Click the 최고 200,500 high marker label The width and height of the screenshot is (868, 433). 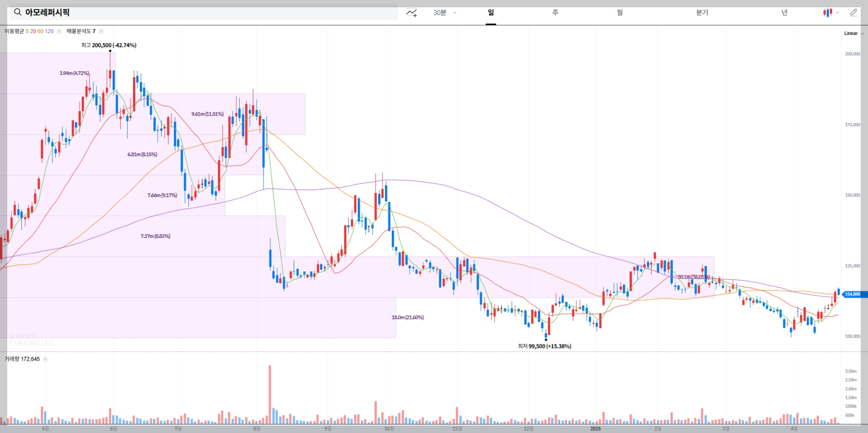point(109,45)
